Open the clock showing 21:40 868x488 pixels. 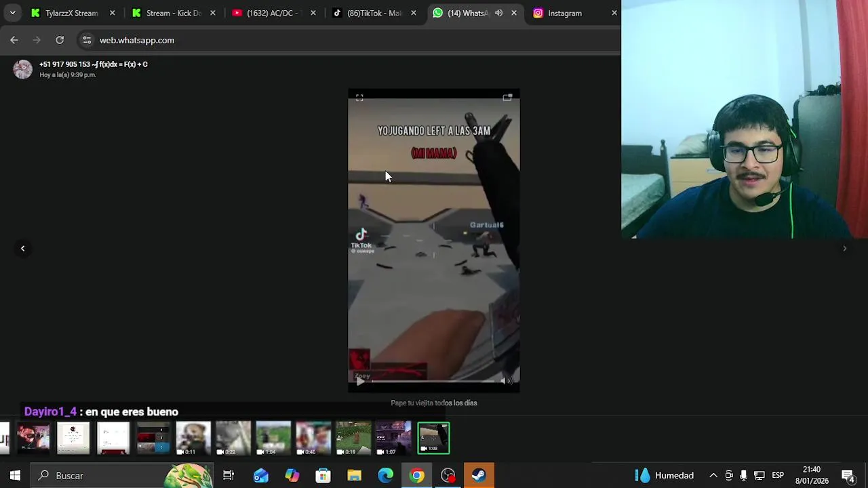point(812,475)
